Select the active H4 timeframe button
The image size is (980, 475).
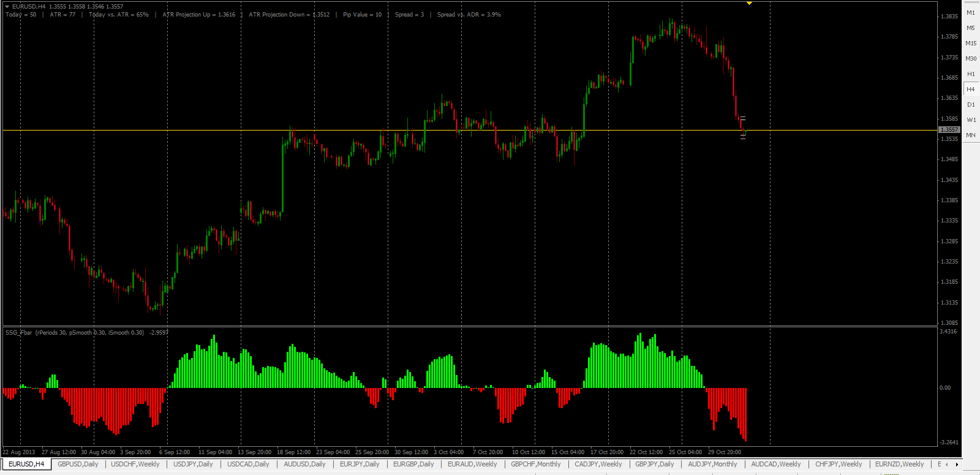(x=971, y=89)
